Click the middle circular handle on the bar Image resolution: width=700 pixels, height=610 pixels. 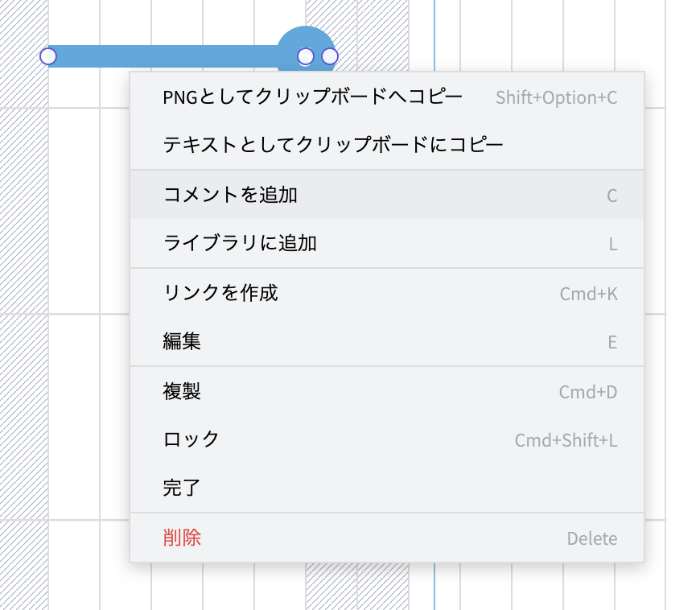(306, 56)
